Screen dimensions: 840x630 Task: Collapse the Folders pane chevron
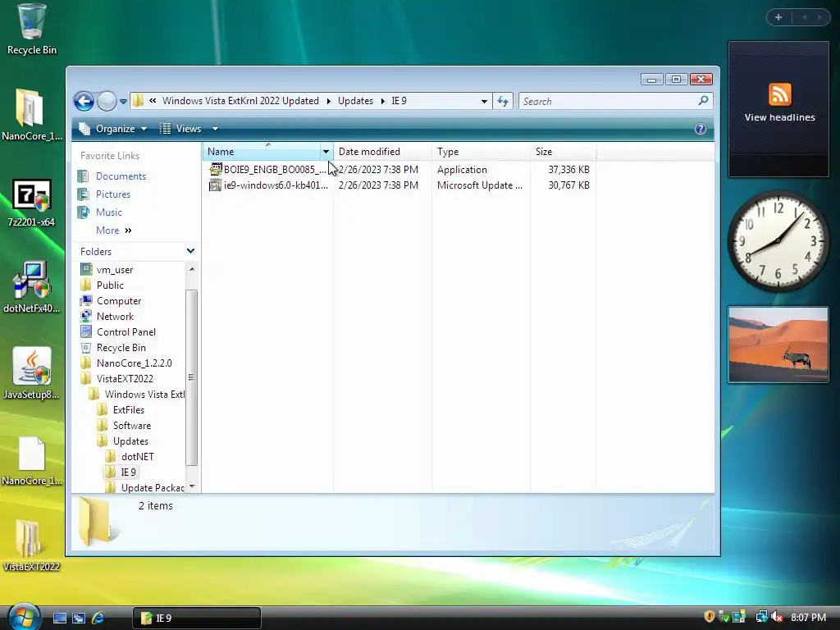click(x=190, y=251)
